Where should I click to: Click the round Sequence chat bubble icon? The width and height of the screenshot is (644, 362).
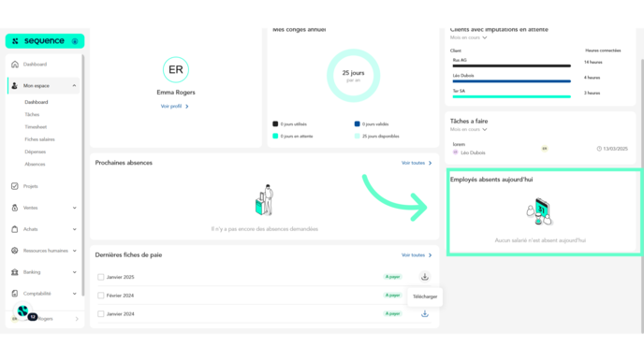click(x=23, y=311)
